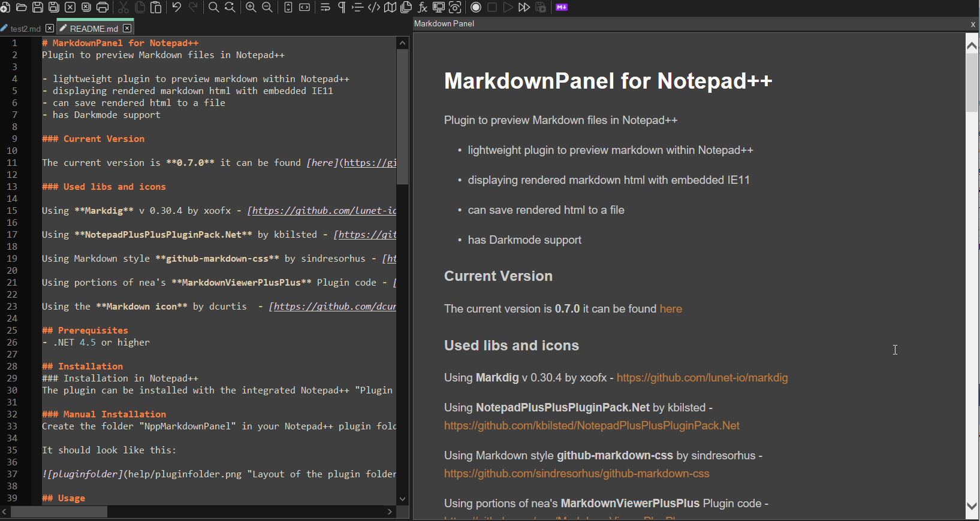Open a file with the folder icon
The width and height of the screenshot is (980, 521).
pyautogui.click(x=21, y=7)
